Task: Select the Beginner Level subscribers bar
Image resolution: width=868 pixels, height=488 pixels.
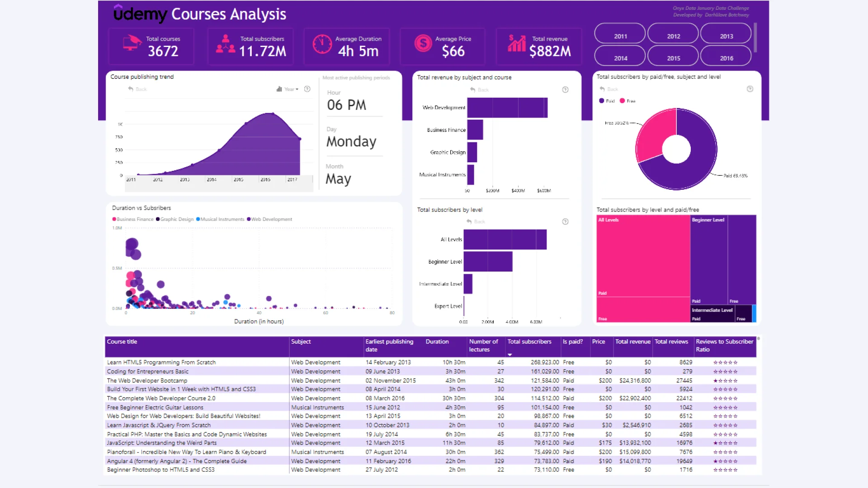Action: point(488,262)
